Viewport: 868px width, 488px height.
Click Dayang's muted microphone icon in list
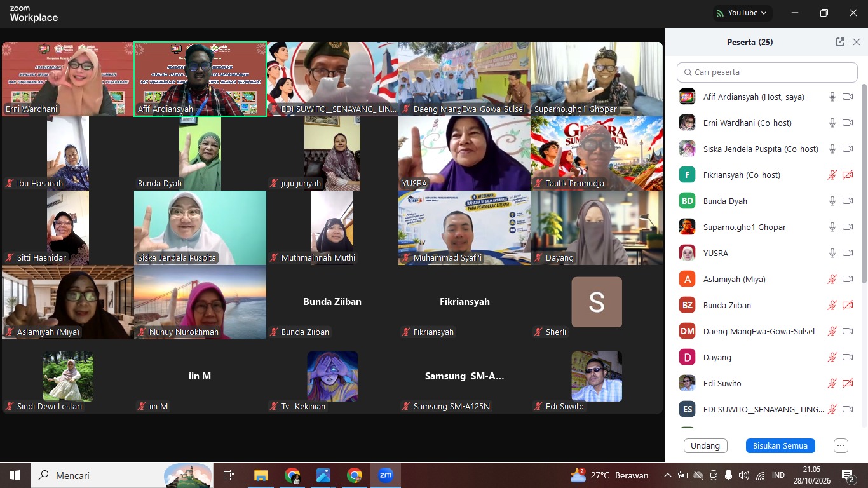point(832,357)
